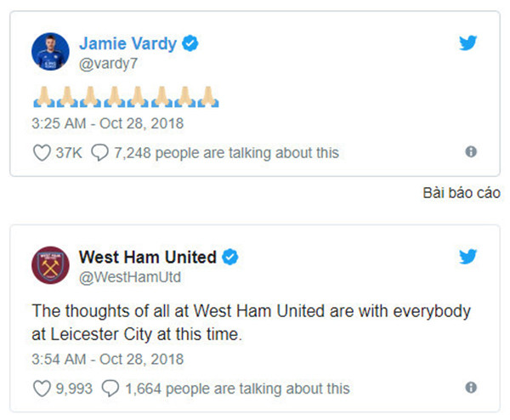Open the @WestHamUtd handle
This screenshot has height=420, width=510.
129,277
